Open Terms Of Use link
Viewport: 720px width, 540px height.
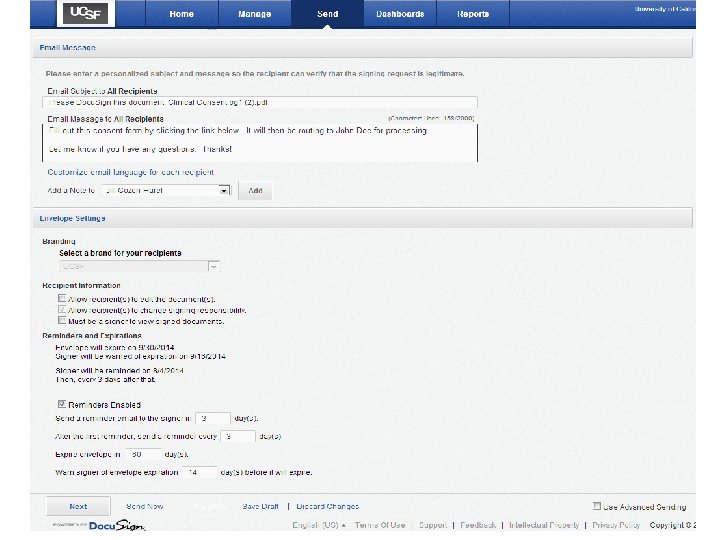[380, 525]
